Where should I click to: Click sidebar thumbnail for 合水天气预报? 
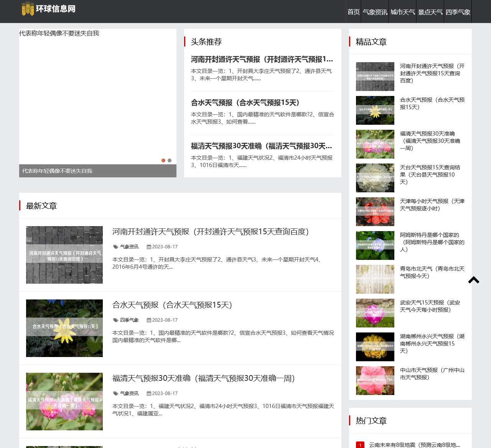click(x=375, y=110)
